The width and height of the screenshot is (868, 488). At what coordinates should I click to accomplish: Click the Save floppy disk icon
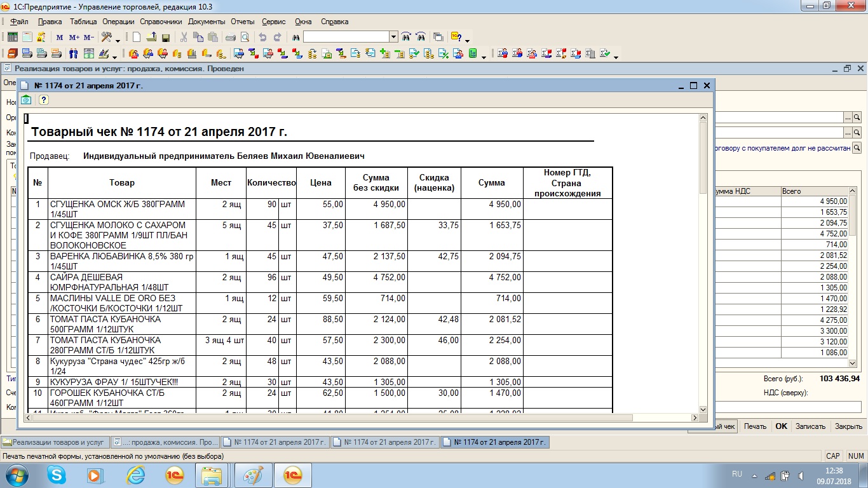(x=165, y=37)
